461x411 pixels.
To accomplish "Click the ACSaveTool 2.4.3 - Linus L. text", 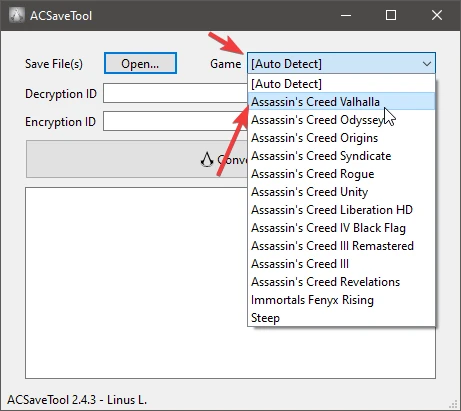I will tap(77, 400).
